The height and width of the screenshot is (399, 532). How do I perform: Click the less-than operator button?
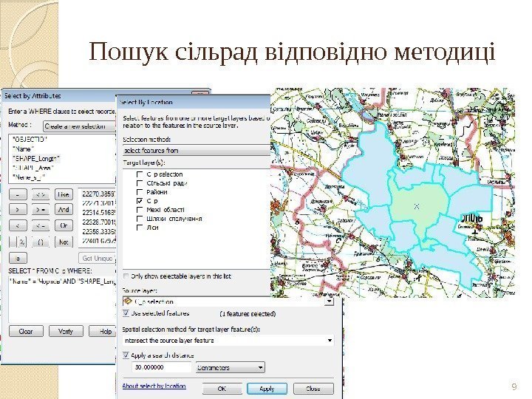pos(18,225)
